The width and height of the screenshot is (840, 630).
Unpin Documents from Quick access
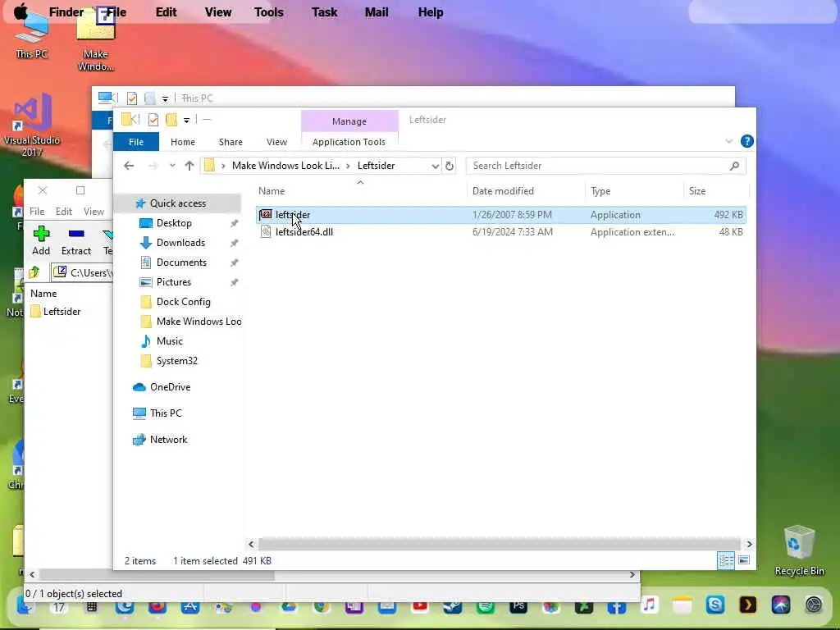pos(234,263)
